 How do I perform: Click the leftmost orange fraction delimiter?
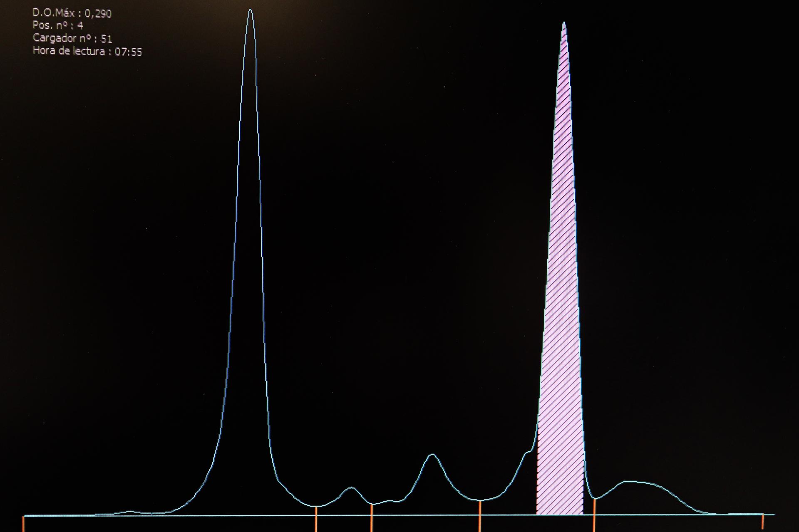(x=24, y=523)
